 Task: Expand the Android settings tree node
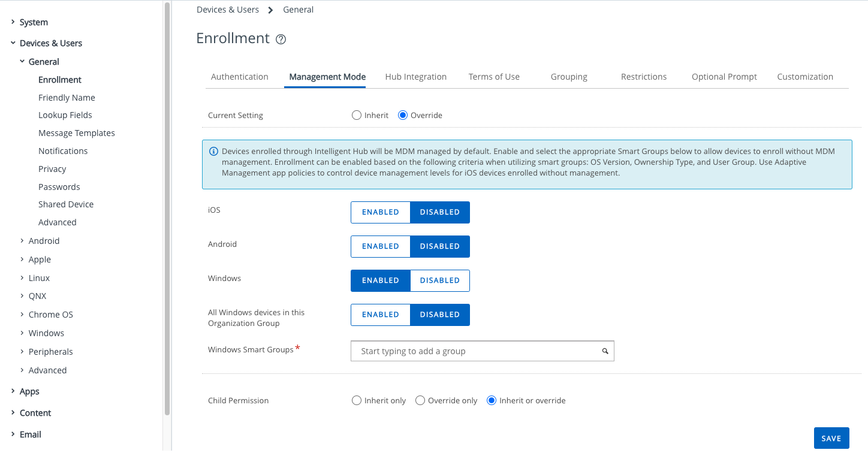[x=22, y=241]
